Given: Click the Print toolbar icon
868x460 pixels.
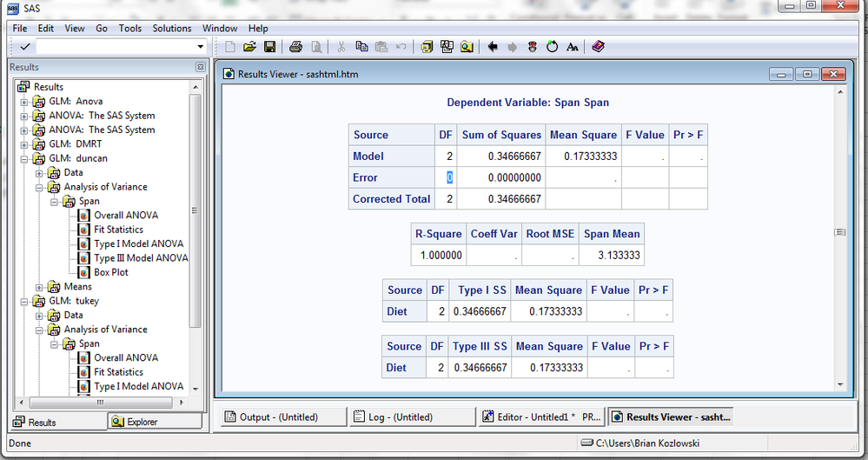Looking at the screenshot, I should pos(295,47).
